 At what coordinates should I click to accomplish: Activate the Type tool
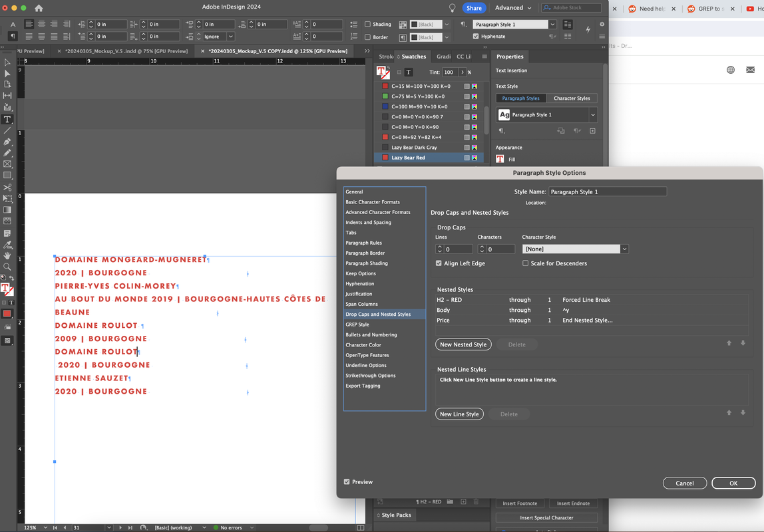click(x=7, y=119)
